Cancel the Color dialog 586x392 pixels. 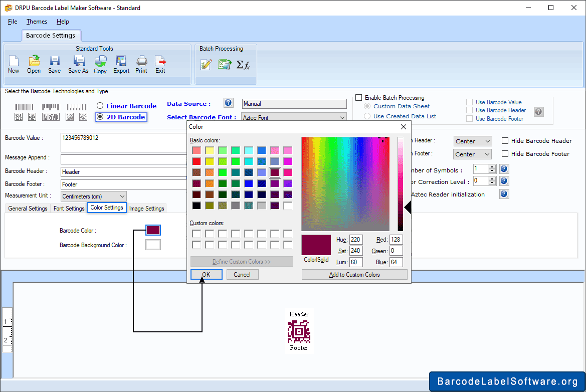242,275
